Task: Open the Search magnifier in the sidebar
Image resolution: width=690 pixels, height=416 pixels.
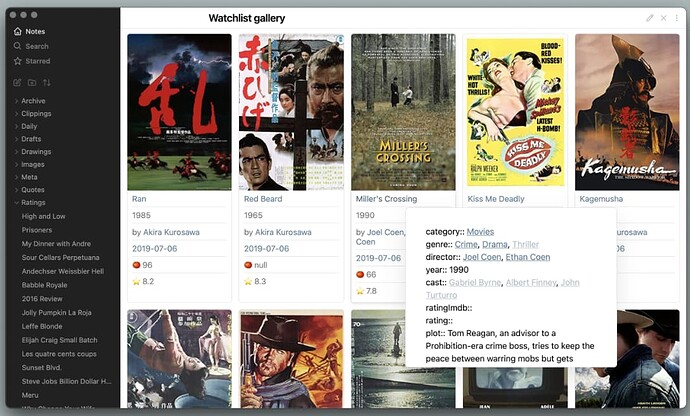Action: tap(18, 46)
